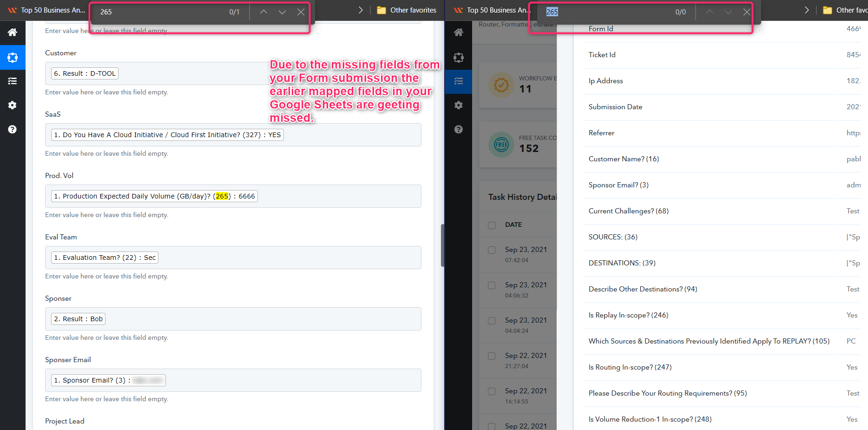Viewport: 868px width, 430px height.
Task: Close the find bar in right window
Action: tap(747, 12)
